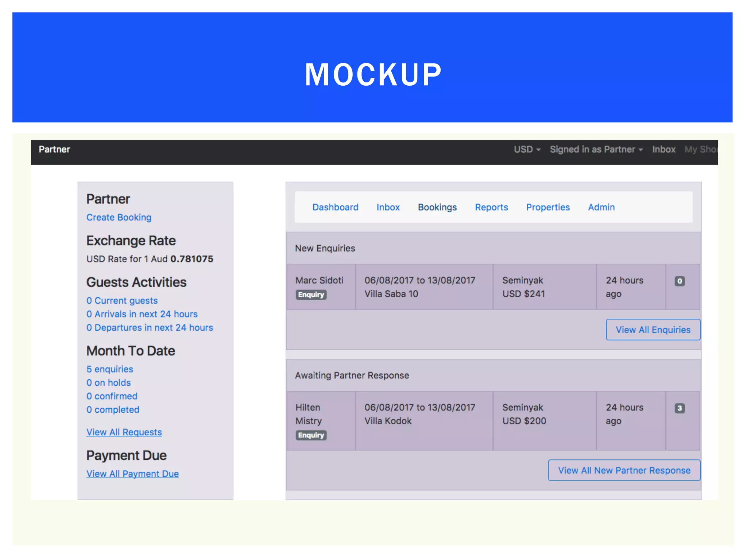Go to the Reports tab
Image resolution: width=747 pixels, height=560 pixels.
pos(491,207)
